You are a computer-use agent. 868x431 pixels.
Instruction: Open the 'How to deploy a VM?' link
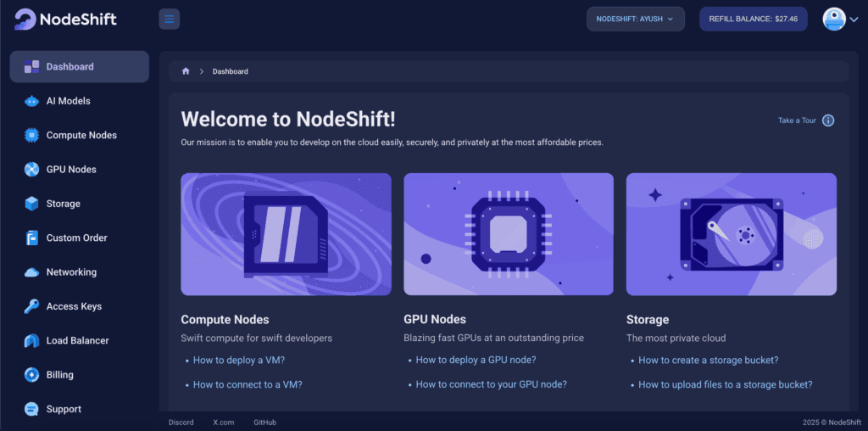[239, 360]
